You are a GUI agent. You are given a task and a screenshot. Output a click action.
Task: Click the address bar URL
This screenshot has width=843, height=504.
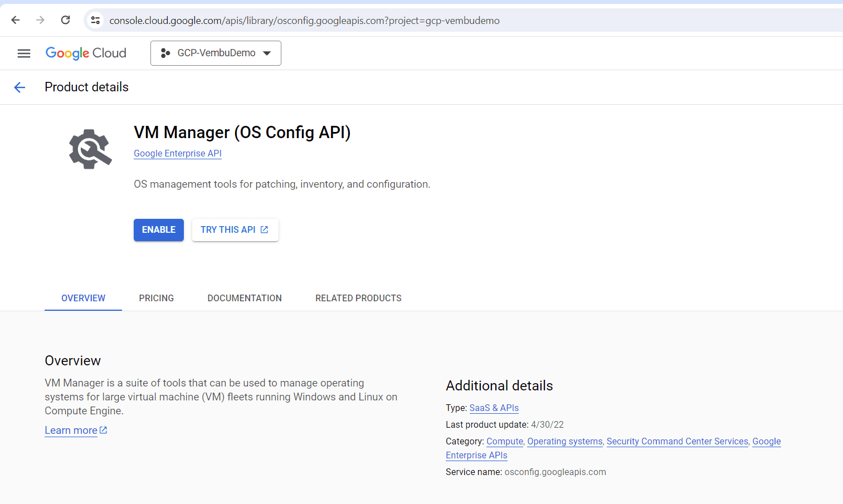304,21
